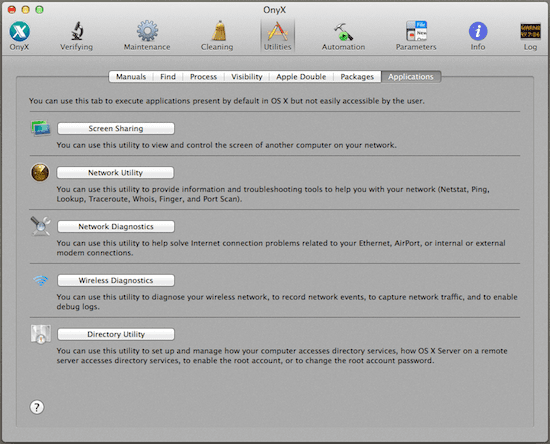The image size is (550, 444).
Task: Select the Cleaning broom icon
Action: [218, 31]
